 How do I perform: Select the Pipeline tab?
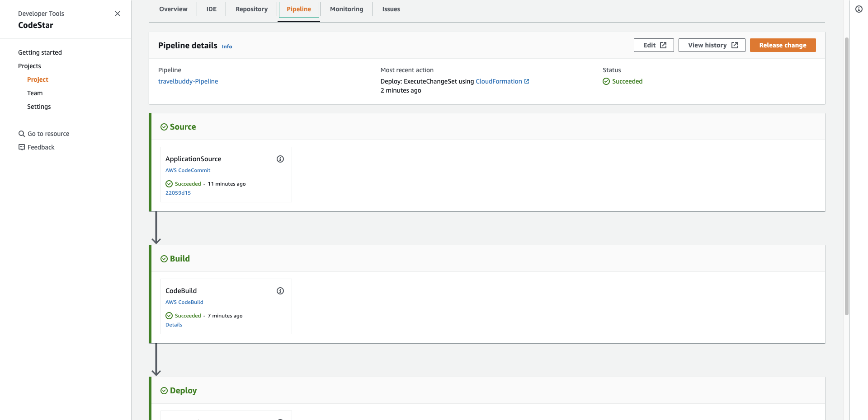(x=299, y=9)
